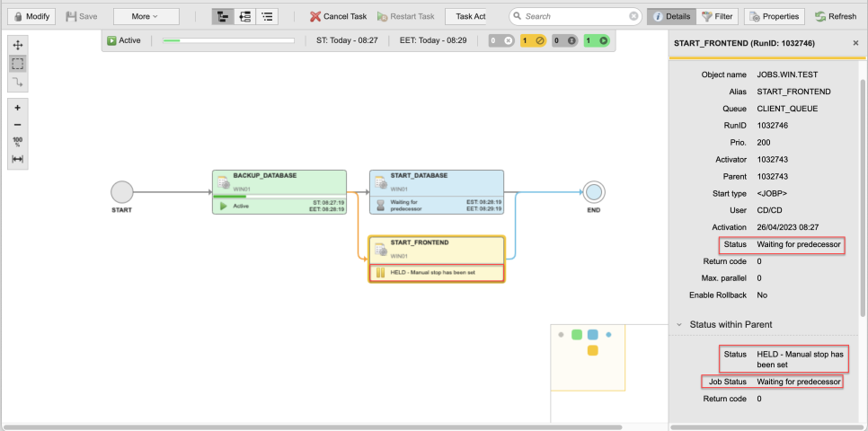Click the blue square in minimap
This screenshot has width=868, height=431.
pyautogui.click(x=593, y=334)
